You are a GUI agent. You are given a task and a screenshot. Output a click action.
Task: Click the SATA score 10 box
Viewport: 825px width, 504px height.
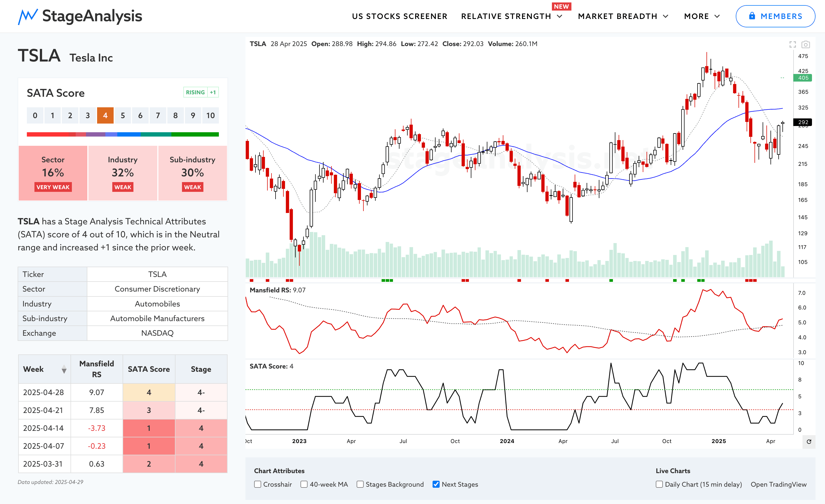pos(210,115)
